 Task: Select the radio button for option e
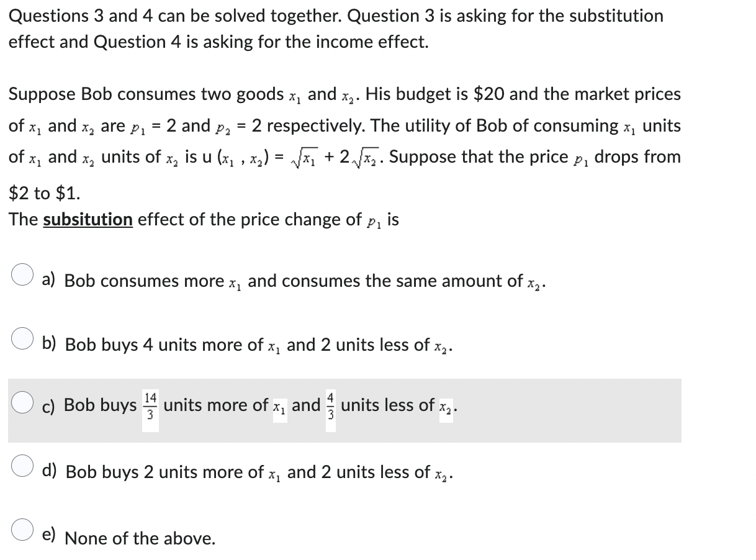22,531
